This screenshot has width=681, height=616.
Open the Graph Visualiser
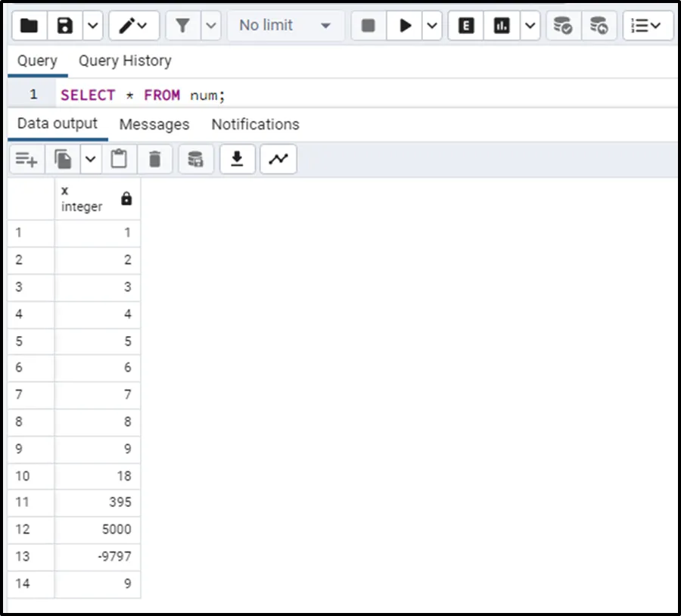point(278,159)
